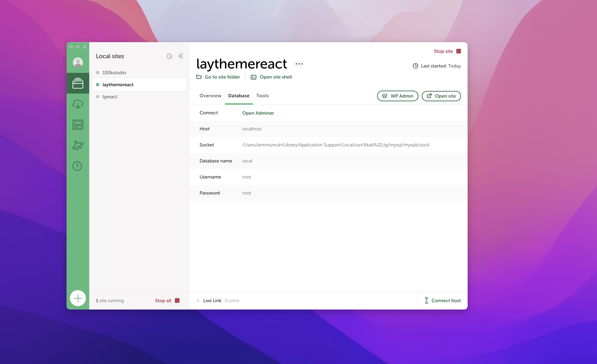This screenshot has height=364, width=597.
Task: Click the cloud/connect icon in sidebar
Action: pos(78,104)
